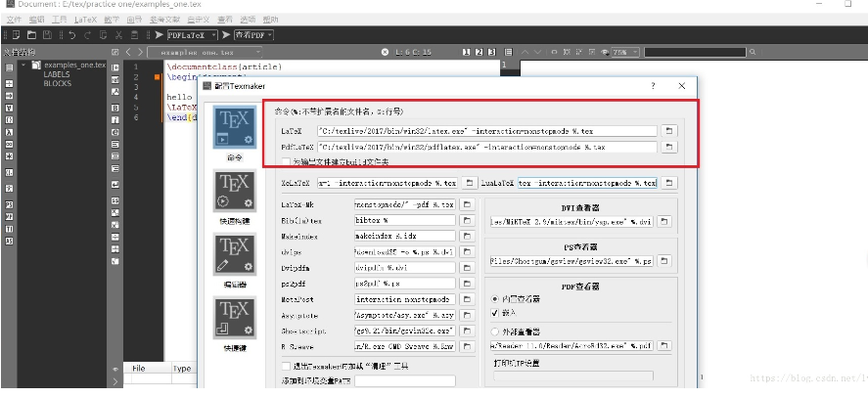Browse for the PS viewer path
868x398 pixels.
pos(664,260)
